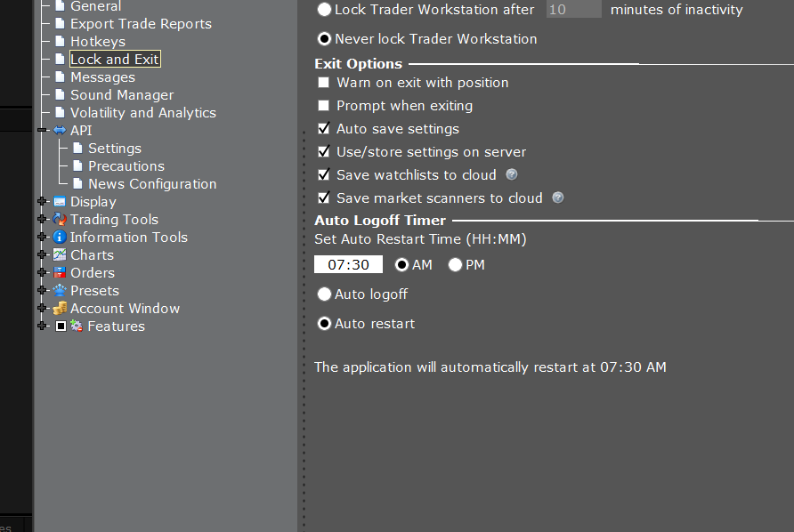Disable Use/store settings on server
This screenshot has width=794, height=532.
coord(324,152)
